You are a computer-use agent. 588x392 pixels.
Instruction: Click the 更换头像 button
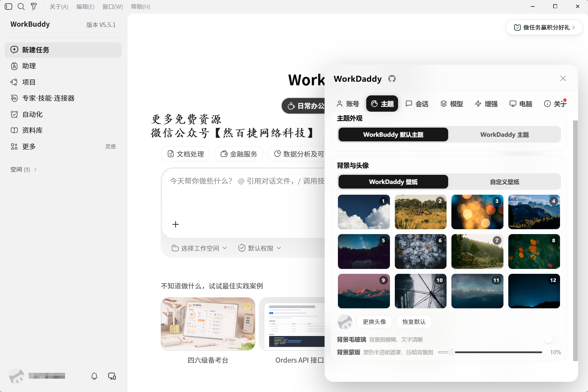[374, 322]
